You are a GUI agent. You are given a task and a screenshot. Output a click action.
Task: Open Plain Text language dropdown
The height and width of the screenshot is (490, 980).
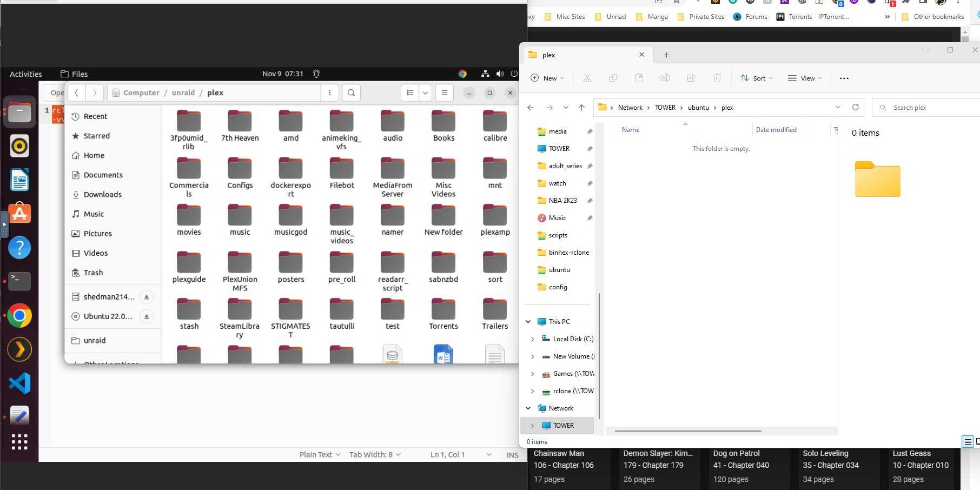coord(320,454)
